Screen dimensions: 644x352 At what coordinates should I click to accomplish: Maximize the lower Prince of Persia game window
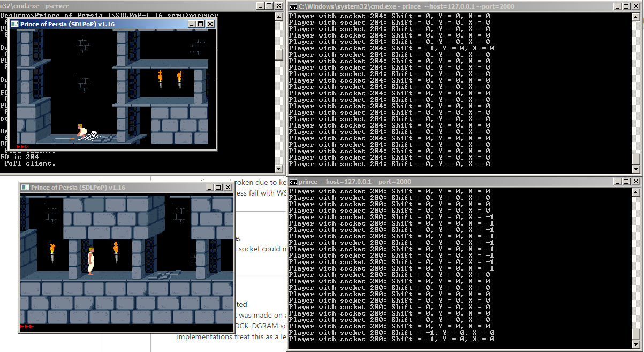pos(218,188)
